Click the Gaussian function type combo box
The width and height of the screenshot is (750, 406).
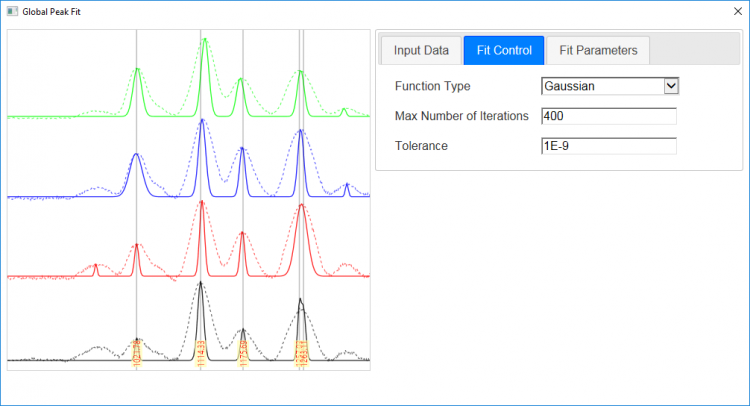pos(602,86)
